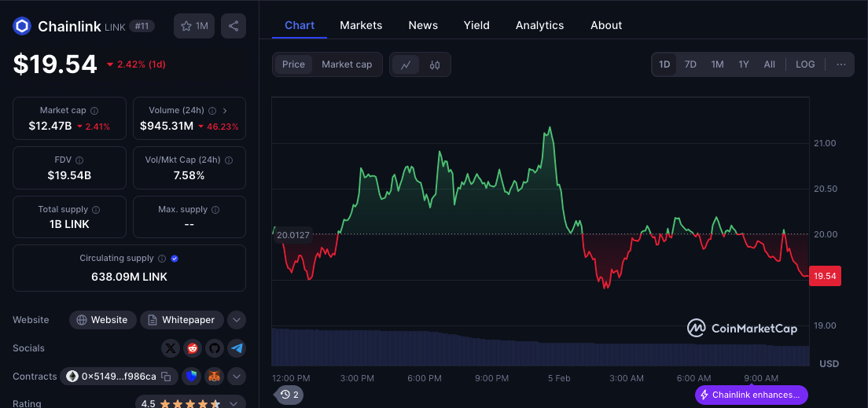This screenshot has width=868, height=408.
Task: Switch to the Markets tab
Action: pyautogui.click(x=361, y=25)
